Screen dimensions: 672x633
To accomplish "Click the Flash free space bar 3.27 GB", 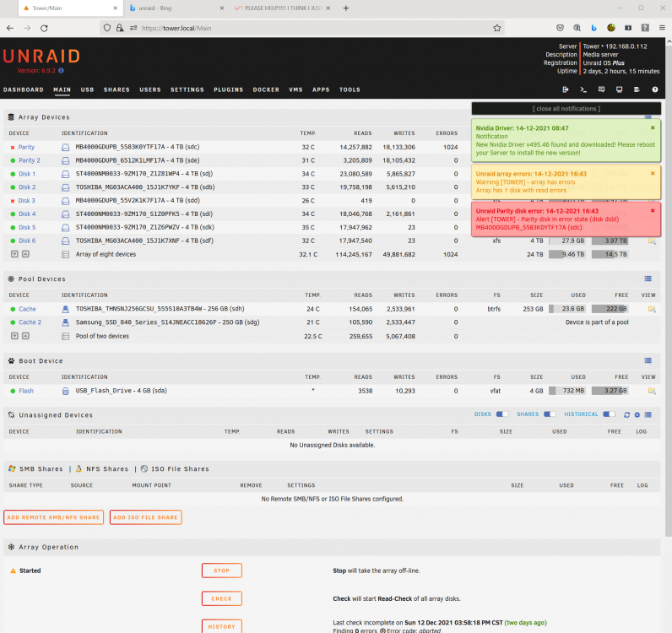I will tap(610, 391).
